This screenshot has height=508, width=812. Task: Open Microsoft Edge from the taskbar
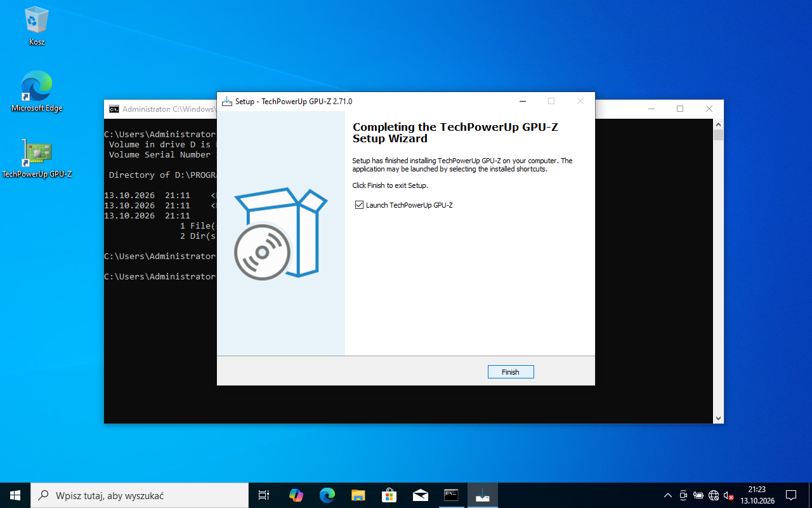[x=327, y=495]
